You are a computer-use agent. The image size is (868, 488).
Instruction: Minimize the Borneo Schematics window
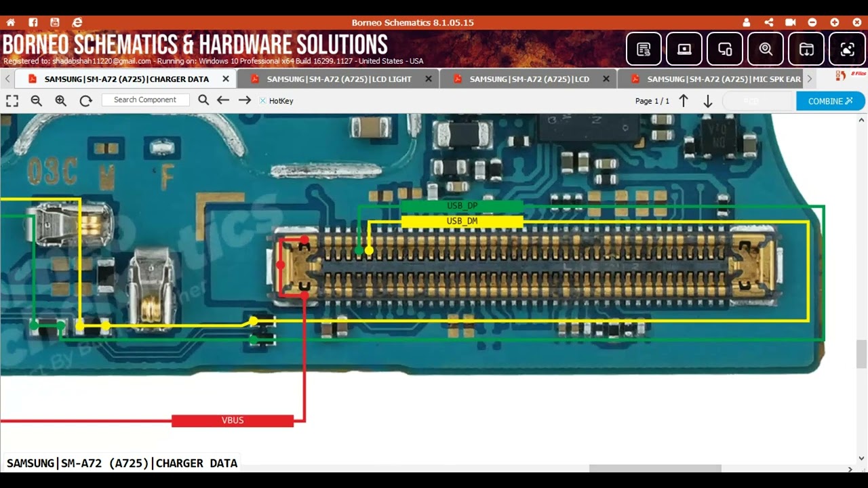(x=812, y=22)
